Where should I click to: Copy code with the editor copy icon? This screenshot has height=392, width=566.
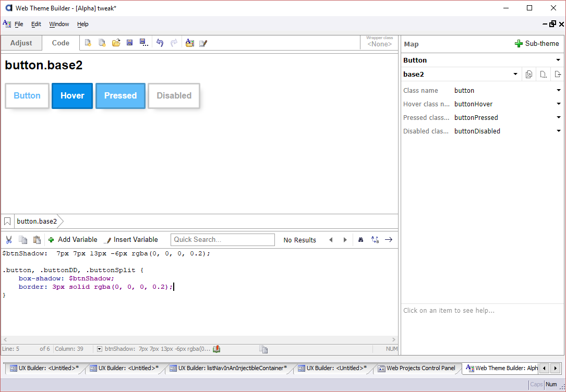point(23,240)
